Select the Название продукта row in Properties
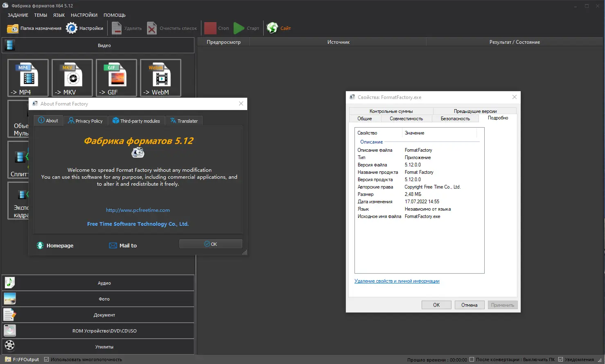Viewport: 605px width, 364px height. pyautogui.click(x=419, y=172)
